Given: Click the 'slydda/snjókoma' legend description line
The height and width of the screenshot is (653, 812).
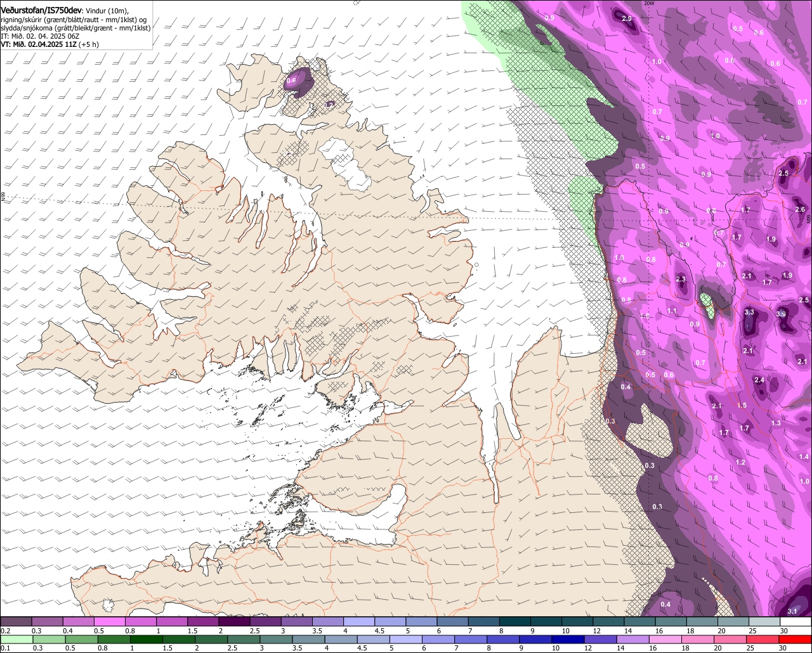Looking at the screenshot, I should 75,28.
